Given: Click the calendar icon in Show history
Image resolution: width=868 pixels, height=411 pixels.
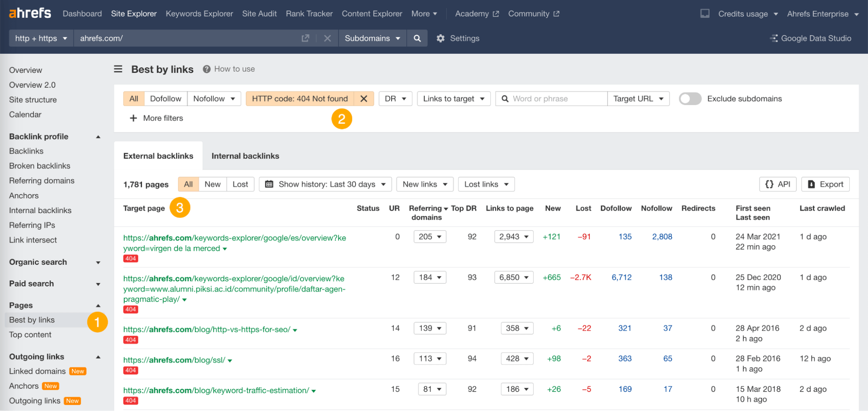Looking at the screenshot, I should (270, 184).
